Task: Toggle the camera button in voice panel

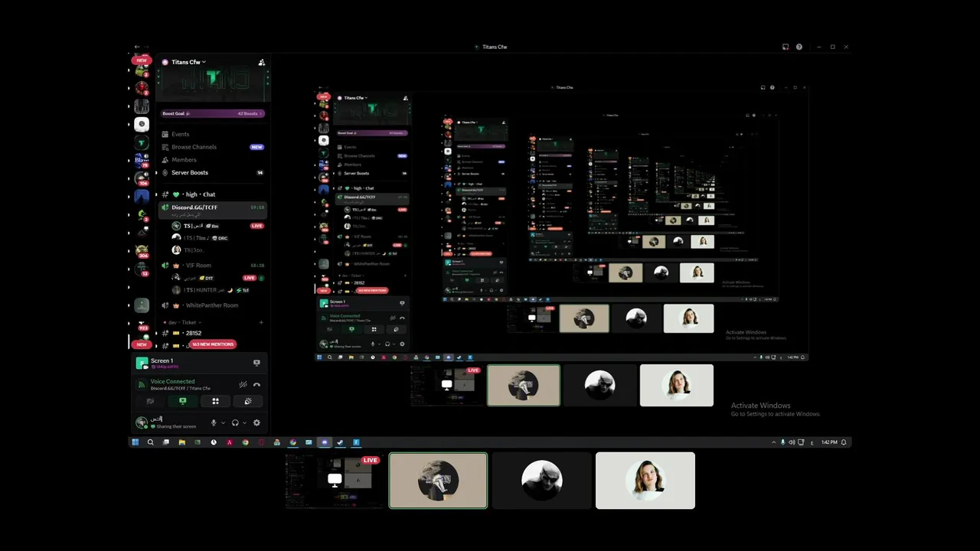Action: 151,401
